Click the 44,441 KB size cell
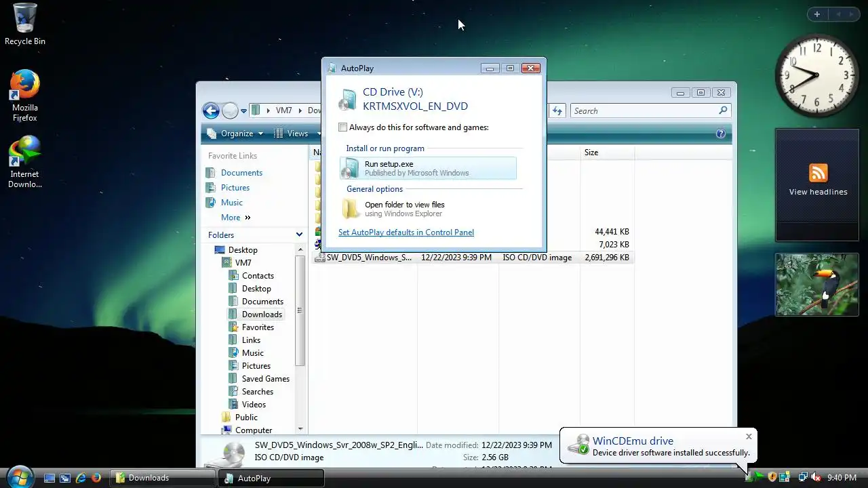The width and height of the screenshot is (868, 488). (x=612, y=232)
